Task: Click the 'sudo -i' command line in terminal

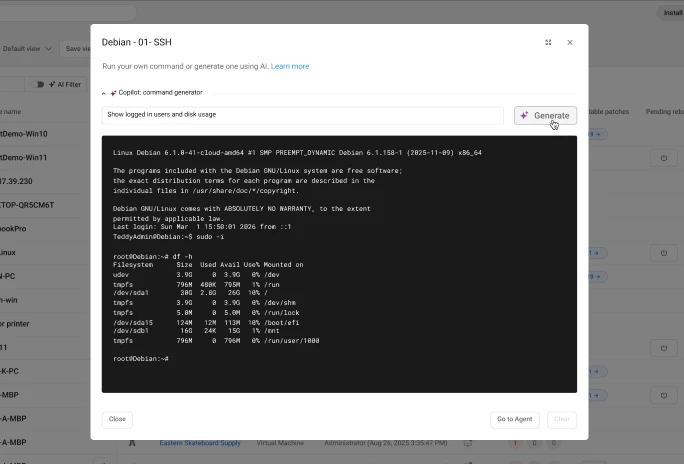Action: (168, 236)
